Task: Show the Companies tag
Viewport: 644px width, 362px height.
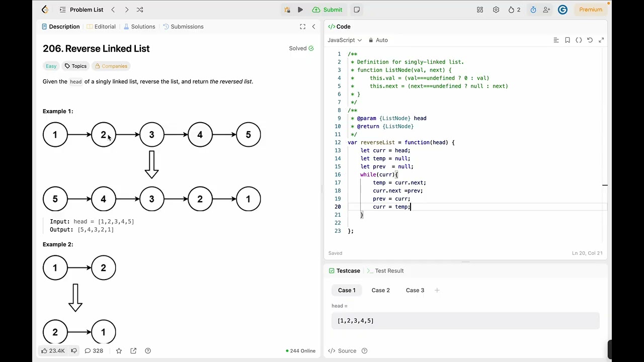Action: pos(111,66)
